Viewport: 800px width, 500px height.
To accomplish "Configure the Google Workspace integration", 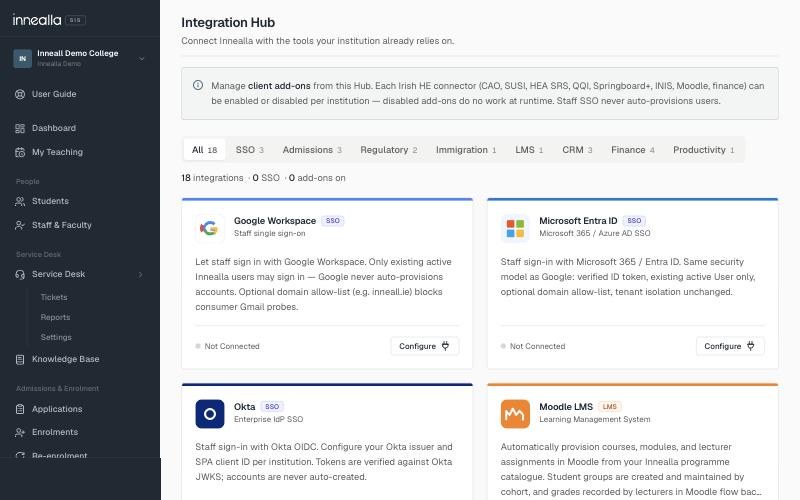I will 424,346.
